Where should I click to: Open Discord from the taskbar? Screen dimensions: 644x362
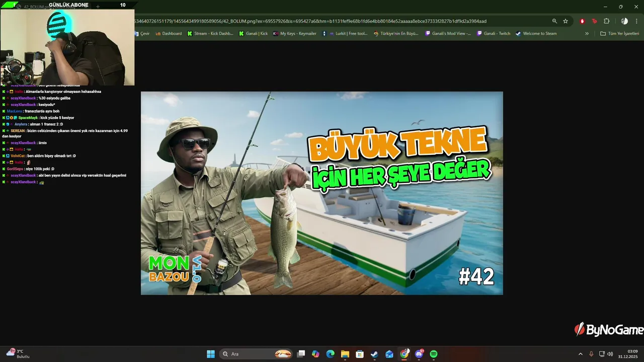click(x=419, y=354)
